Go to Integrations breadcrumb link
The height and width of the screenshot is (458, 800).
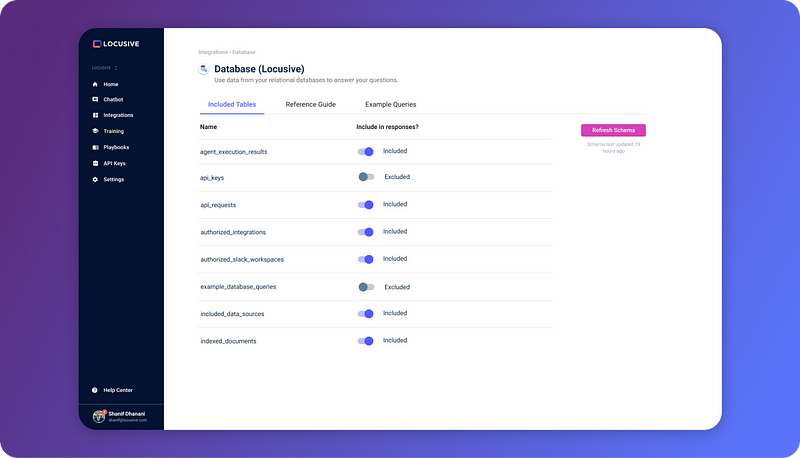[x=213, y=52]
